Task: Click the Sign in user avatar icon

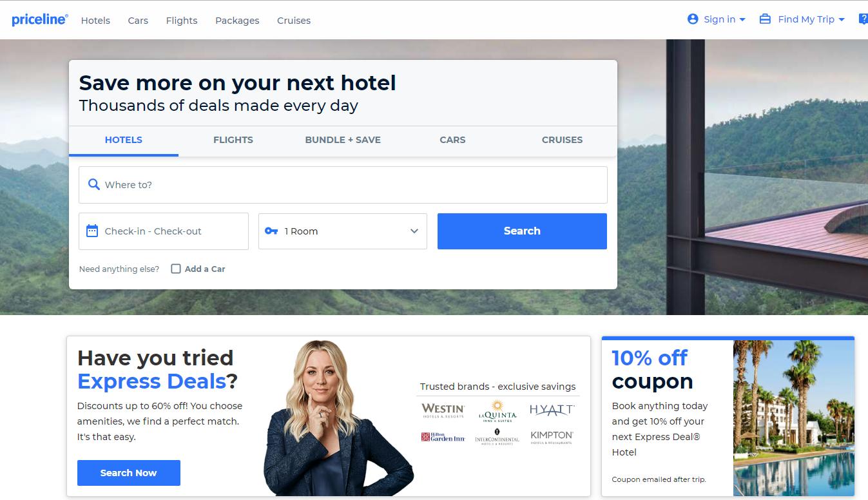Action: point(693,19)
